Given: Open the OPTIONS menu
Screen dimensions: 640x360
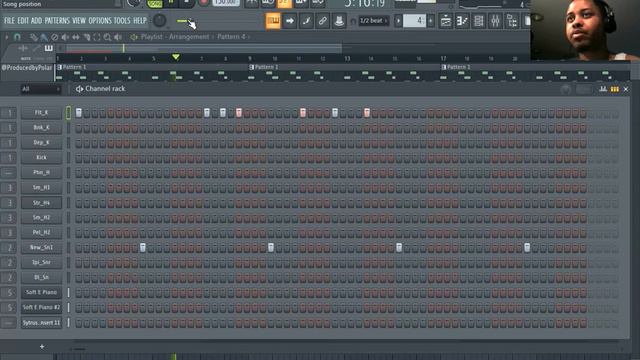Looking at the screenshot, I should click(x=100, y=20).
